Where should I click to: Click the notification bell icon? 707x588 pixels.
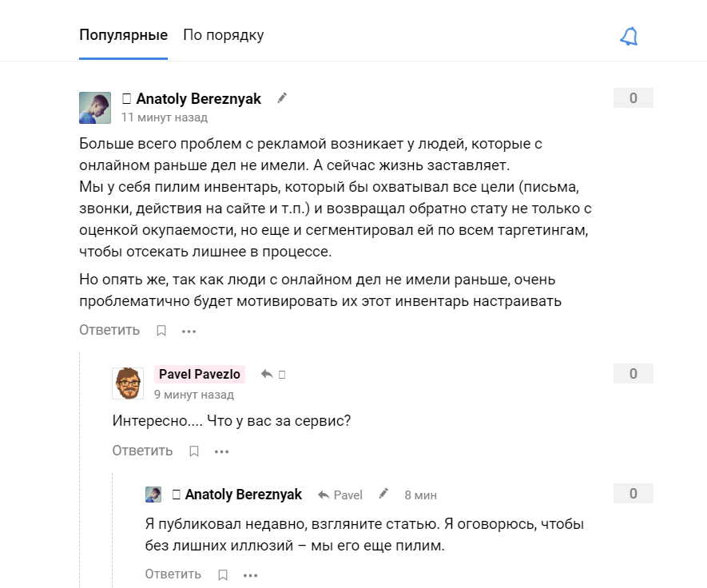click(x=630, y=37)
